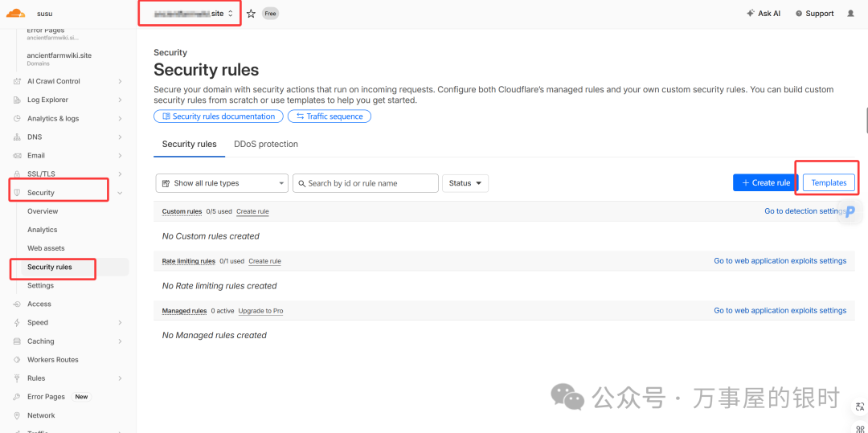Open DNS section in sidebar
This screenshot has height=433, width=868.
35,137
